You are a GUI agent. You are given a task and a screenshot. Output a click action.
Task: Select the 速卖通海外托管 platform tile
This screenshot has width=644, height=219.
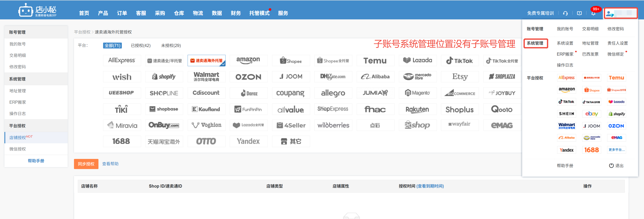tap(206, 60)
